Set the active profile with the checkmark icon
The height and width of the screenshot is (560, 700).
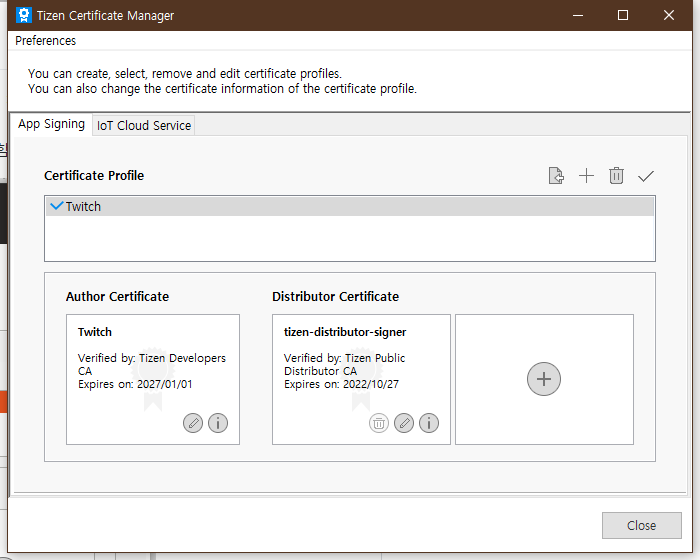tap(646, 176)
